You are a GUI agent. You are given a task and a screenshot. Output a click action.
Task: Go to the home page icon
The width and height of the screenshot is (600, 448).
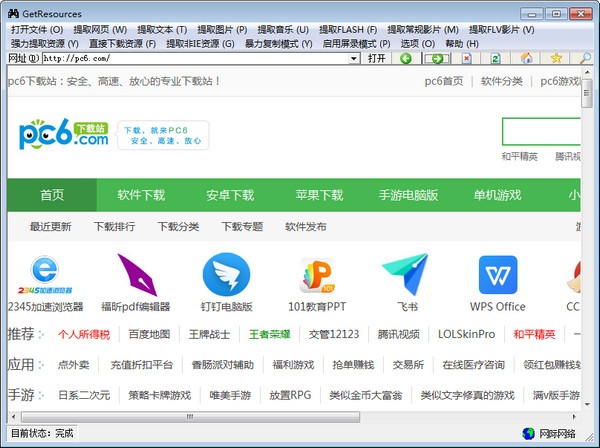click(x=527, y=58)
